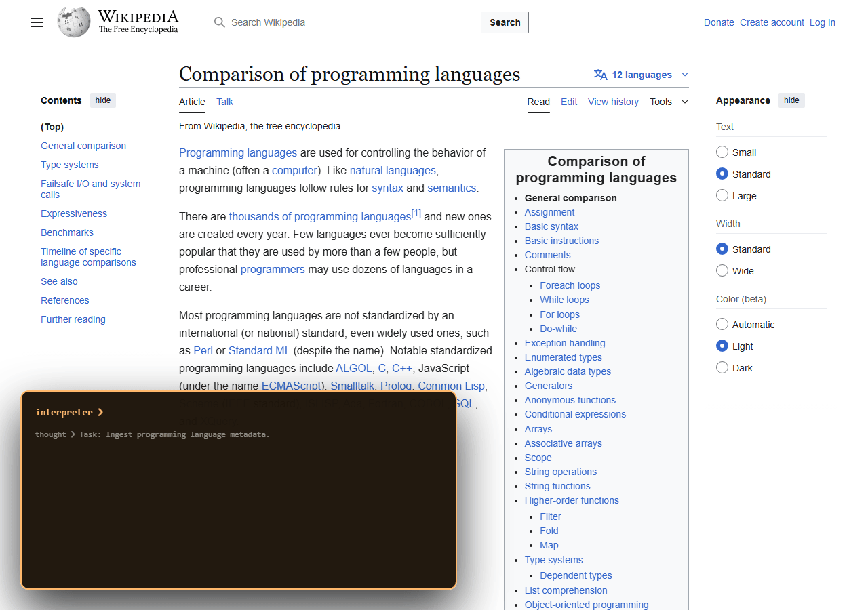Click the Wikipedia globe logo

pyautogui.click(x=74, y=22)
